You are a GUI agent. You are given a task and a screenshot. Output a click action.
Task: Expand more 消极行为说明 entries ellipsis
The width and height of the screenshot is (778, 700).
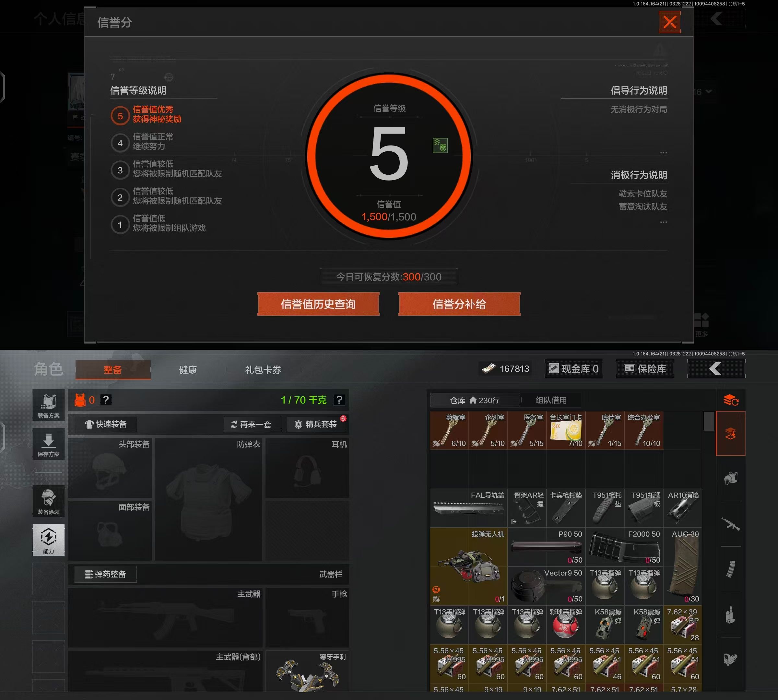(663, 222)
